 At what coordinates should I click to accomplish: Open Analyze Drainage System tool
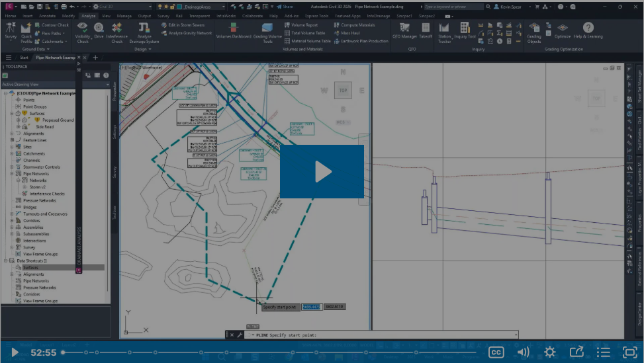coord(144,33)
